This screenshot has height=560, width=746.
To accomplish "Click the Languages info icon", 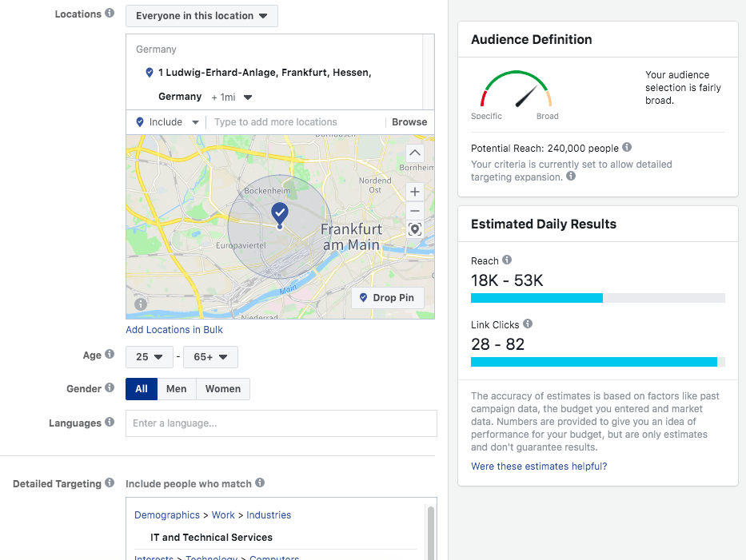I will pos(110,422).
